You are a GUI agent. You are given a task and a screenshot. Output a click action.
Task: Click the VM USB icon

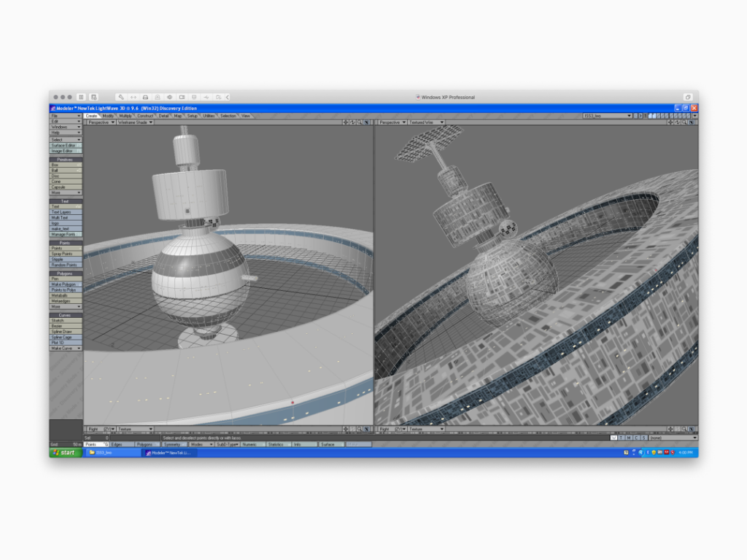click(206, 97)
